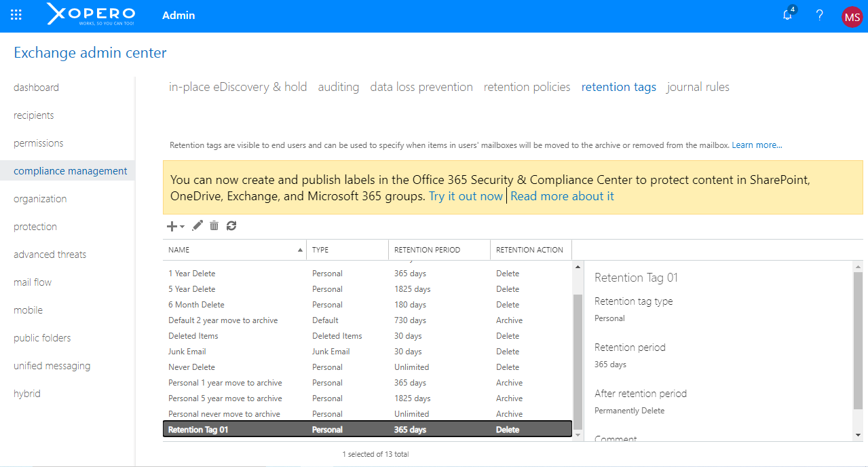Open the app launcher grid icon
The height and width of the screenshot is (467, 868).
tap(16, 15)
